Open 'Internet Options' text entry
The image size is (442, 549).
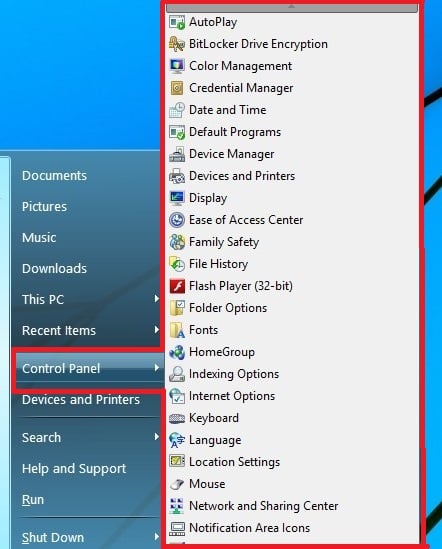[x=232, y=396]
